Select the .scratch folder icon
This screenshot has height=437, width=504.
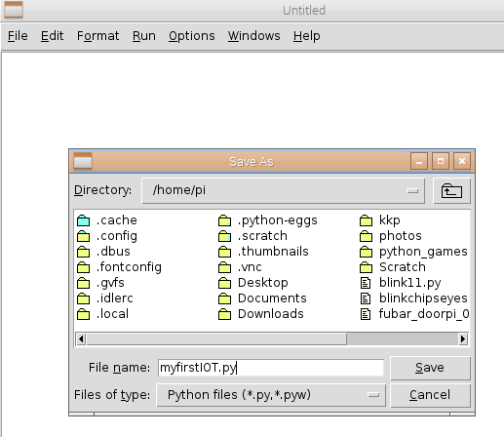(224, 236)
